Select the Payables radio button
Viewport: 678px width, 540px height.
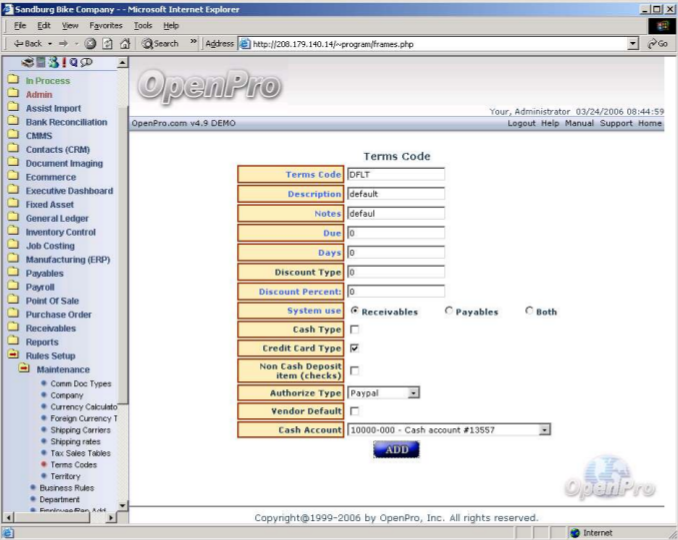(448, 311)
